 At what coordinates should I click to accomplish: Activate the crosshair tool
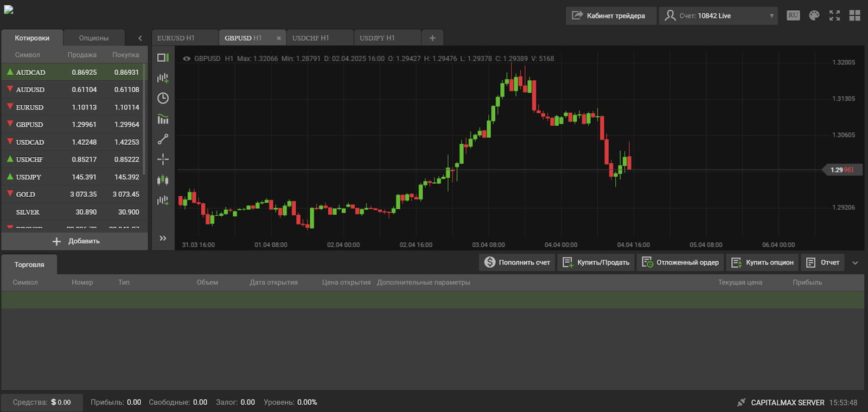[x=163, y=159]
